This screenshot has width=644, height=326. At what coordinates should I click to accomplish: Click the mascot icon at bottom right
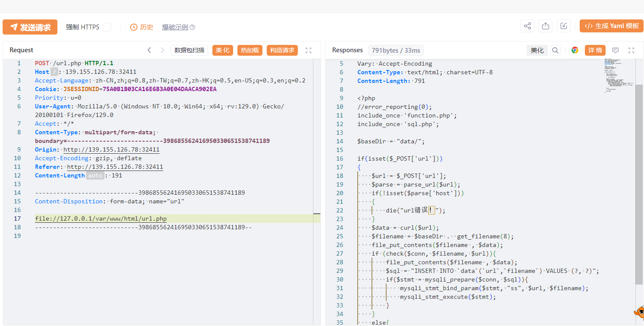click(x=639, y=312)
